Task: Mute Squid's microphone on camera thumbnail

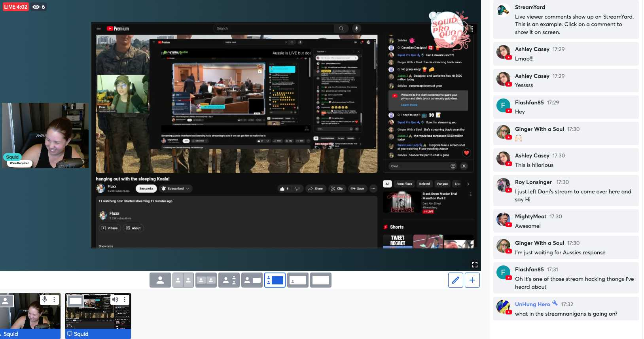Action: tap(45, 299)
